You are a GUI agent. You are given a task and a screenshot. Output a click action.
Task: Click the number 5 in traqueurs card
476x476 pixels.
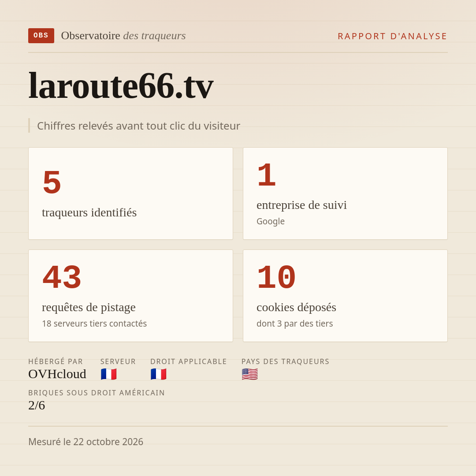(52, 182)
